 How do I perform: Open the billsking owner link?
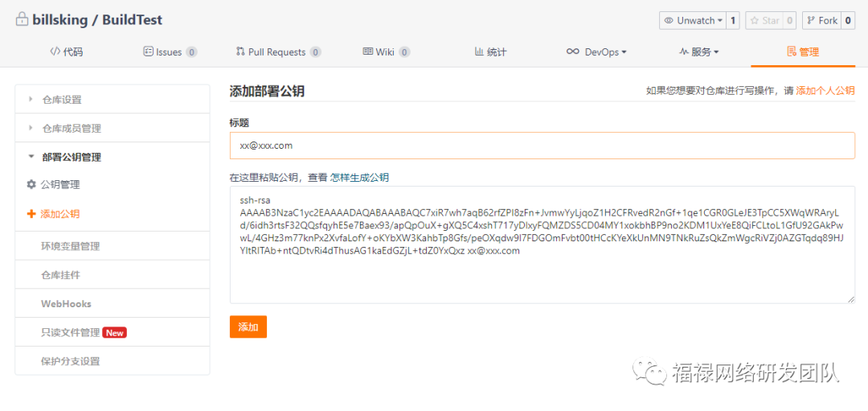(58, 20)
